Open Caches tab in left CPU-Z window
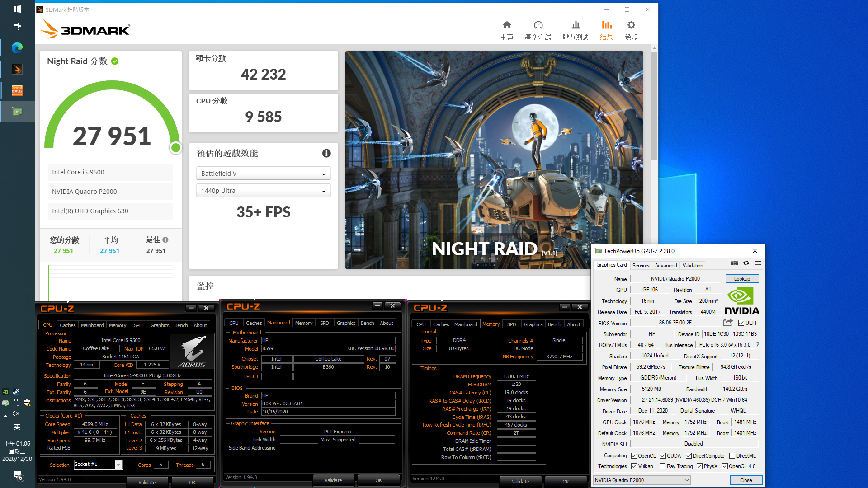 (68, 325)
